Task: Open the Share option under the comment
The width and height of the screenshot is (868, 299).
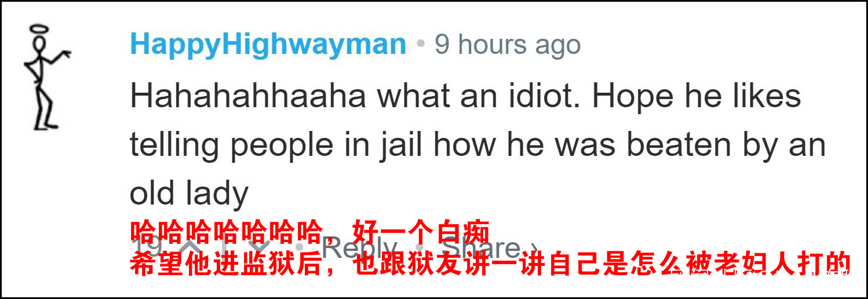Action: coord(481,249)
